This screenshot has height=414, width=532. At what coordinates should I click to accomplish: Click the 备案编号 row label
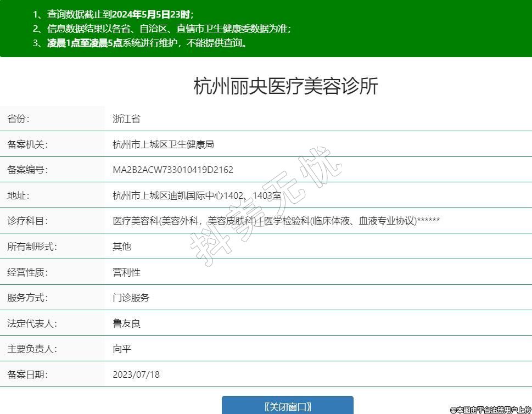[27, 170]
